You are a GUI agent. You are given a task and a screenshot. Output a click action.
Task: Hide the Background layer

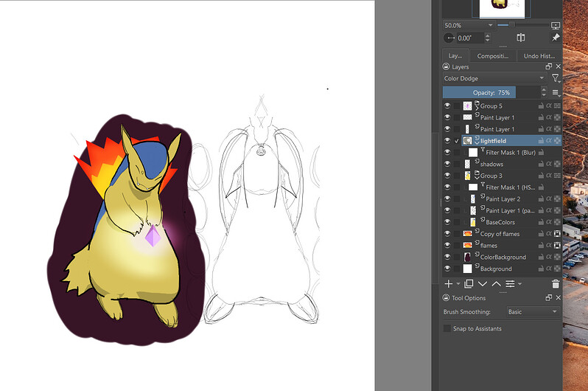pos(447,269)
